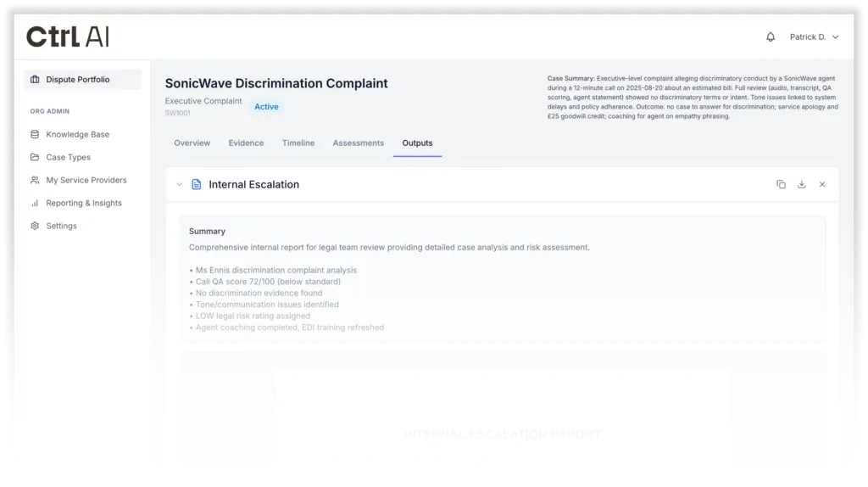Copy the Internal Escalation output

pos(781,184)
